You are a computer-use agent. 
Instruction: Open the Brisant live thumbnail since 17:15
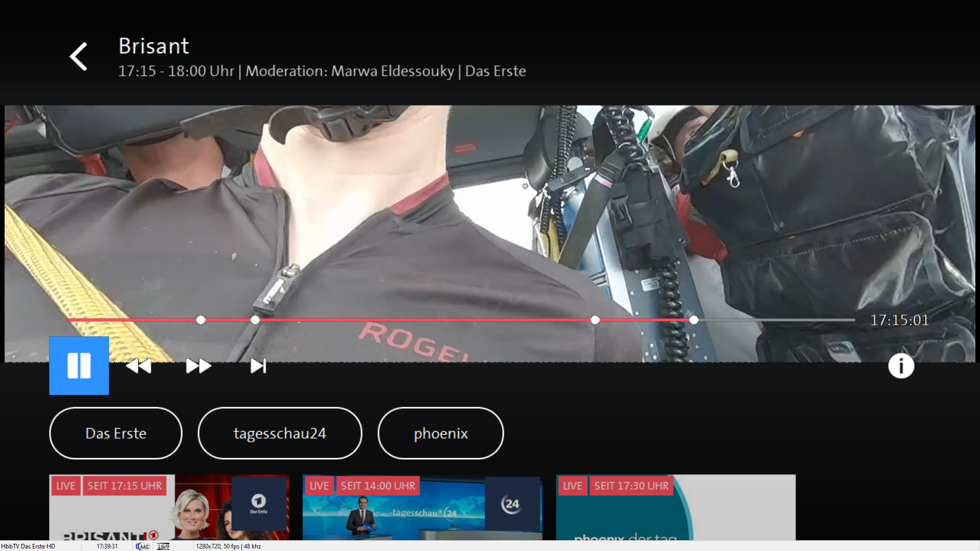[169, 507]
